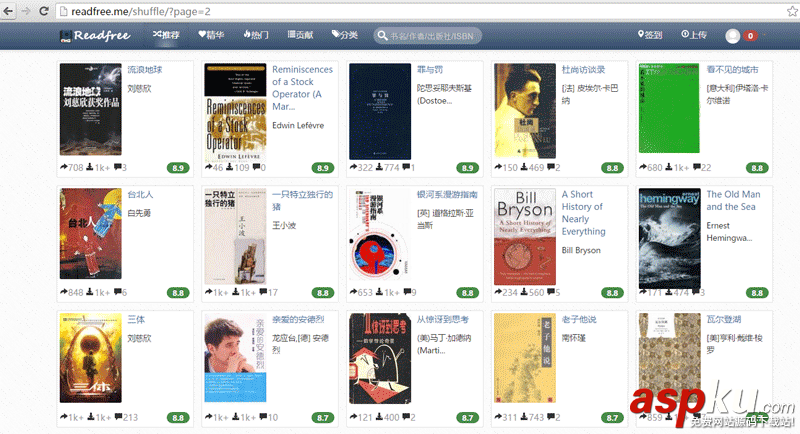Reload the page with refresh icon
This screenshot has height=434, width=800.
coord(44,11)
